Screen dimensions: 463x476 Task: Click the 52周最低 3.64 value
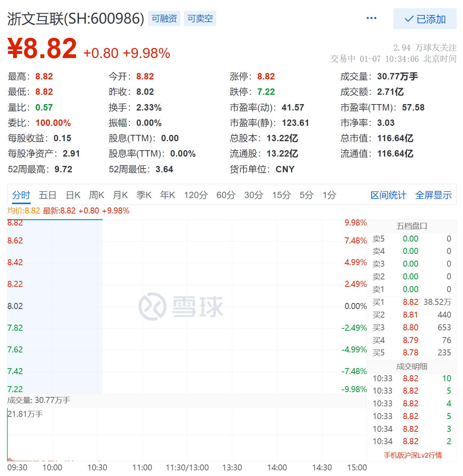pos(164,169)
